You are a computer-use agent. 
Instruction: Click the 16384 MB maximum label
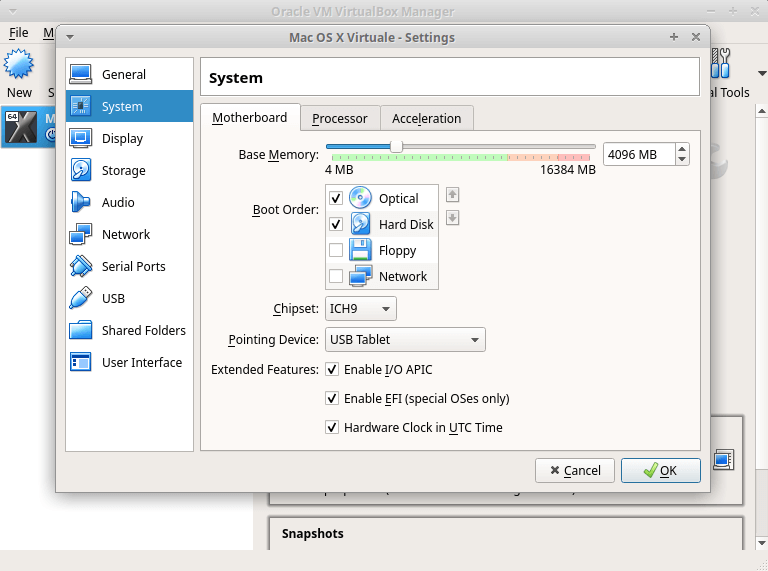pos(568,170)
